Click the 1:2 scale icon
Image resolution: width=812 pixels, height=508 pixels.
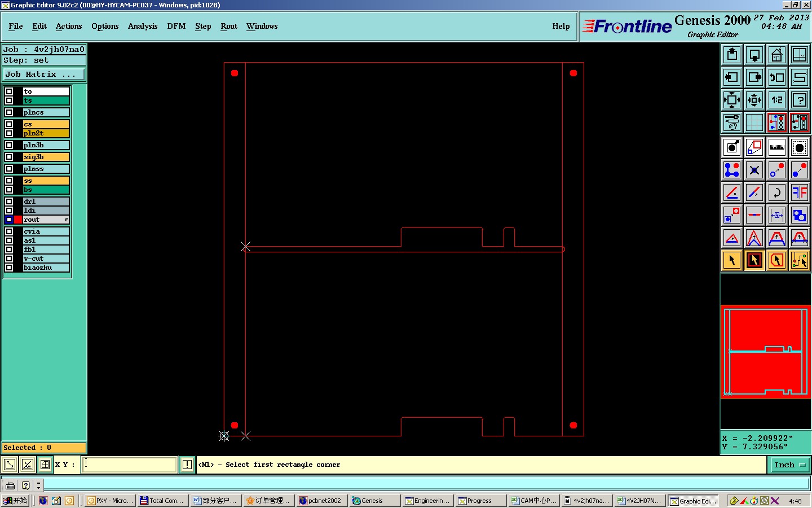[777, 100]
